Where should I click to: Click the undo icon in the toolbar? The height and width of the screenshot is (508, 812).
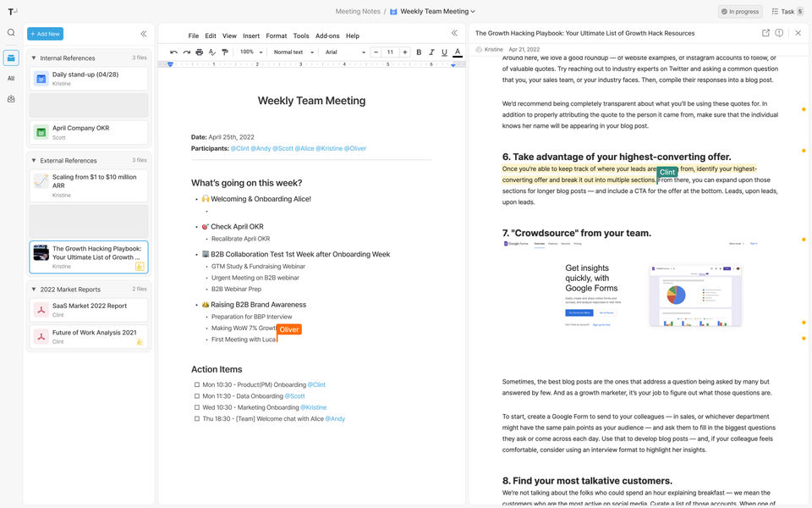click(173, 52)
